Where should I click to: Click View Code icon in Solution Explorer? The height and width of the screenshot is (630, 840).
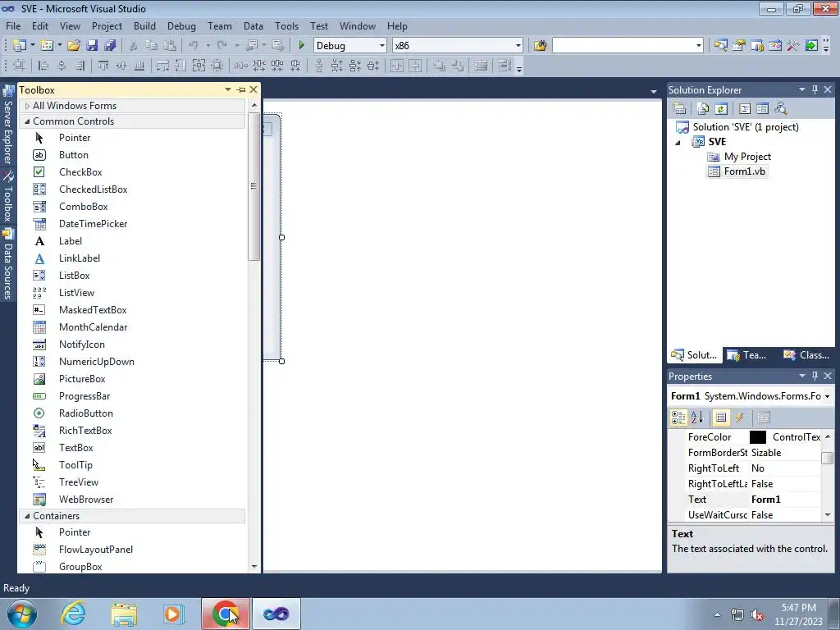tap(745, 109)
